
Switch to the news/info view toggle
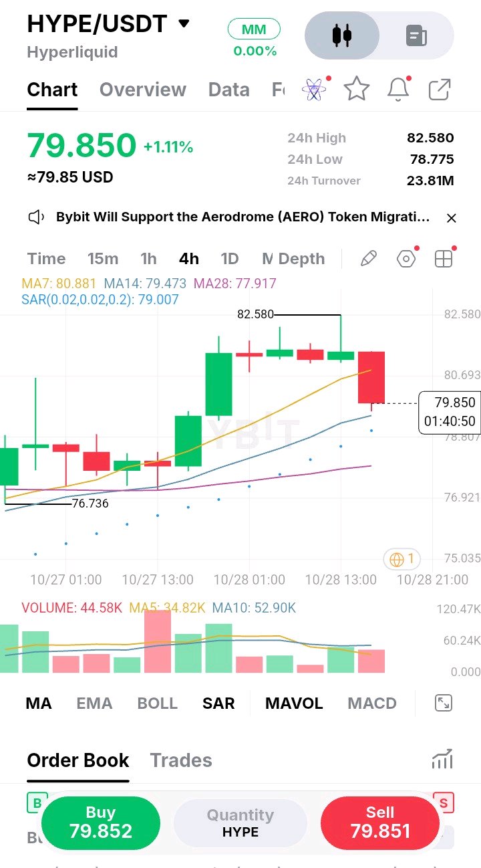point(416,35)
